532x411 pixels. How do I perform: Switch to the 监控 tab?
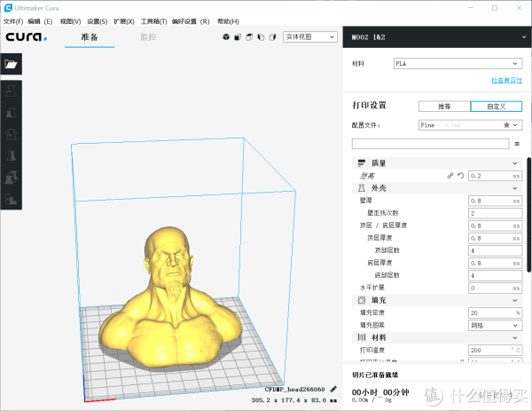(148, 37)
